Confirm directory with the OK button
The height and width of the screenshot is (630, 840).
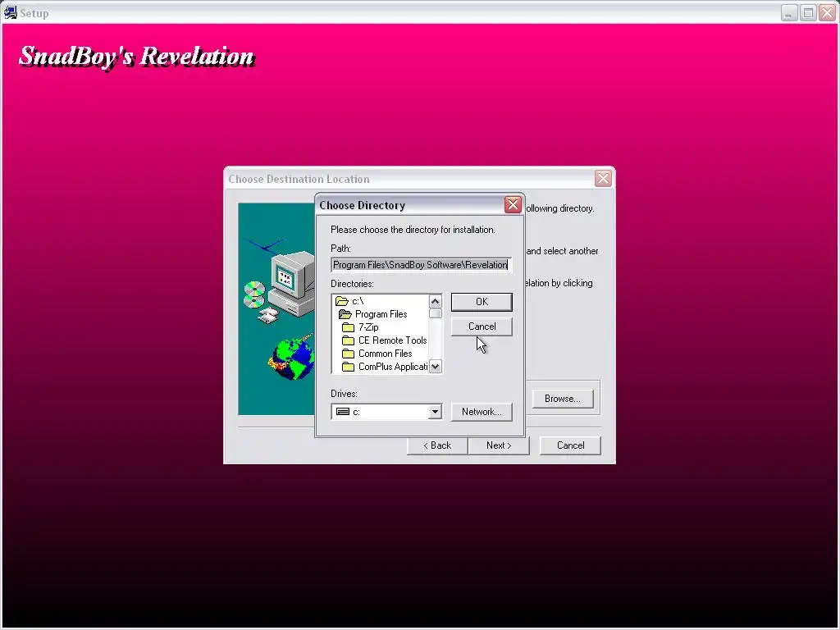(x=482, y=302)
